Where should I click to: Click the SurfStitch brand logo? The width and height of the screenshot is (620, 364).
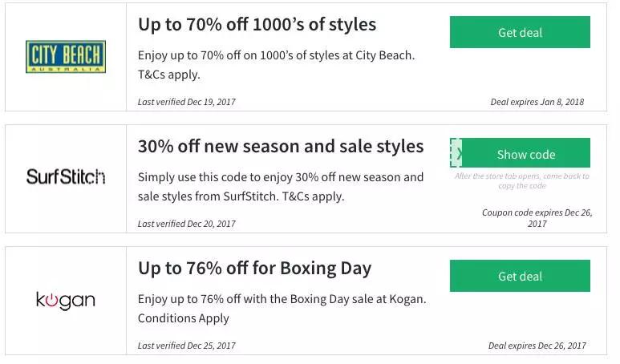point(66,176)
